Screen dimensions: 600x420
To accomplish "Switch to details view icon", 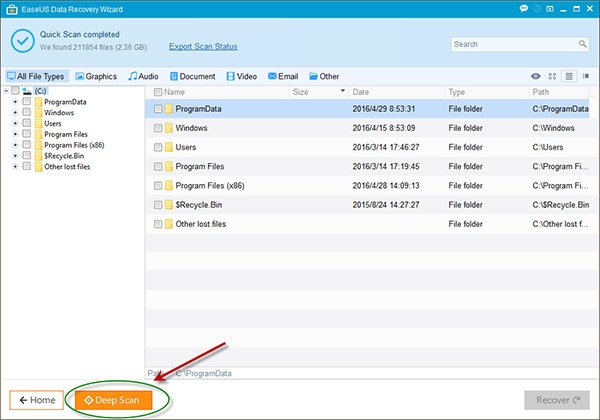I will coord(584,76).
